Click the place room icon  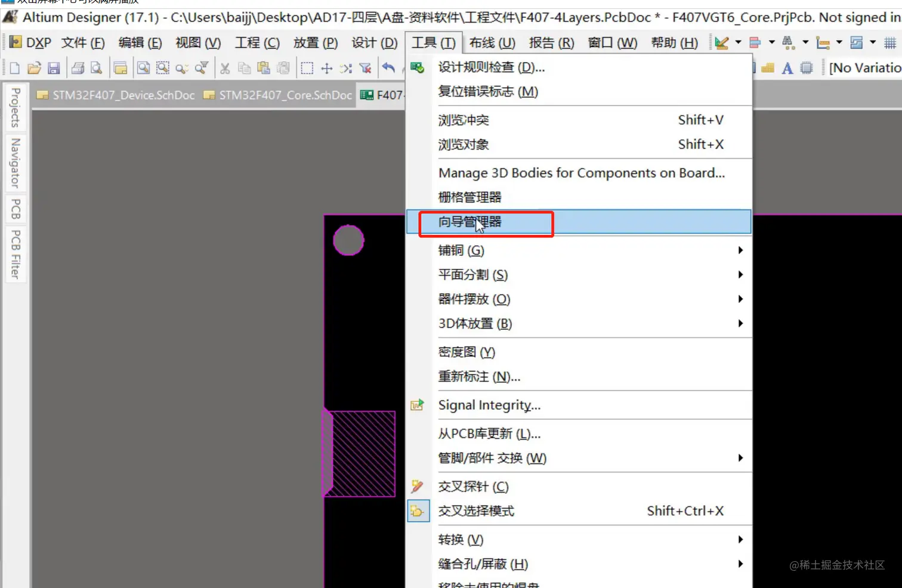[x=856, y=43]
